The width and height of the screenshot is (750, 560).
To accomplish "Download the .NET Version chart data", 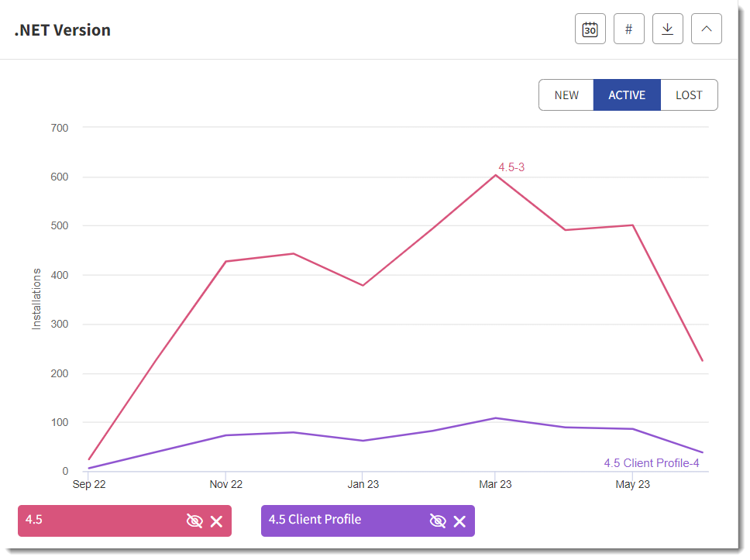I will [x=667, y=29].
